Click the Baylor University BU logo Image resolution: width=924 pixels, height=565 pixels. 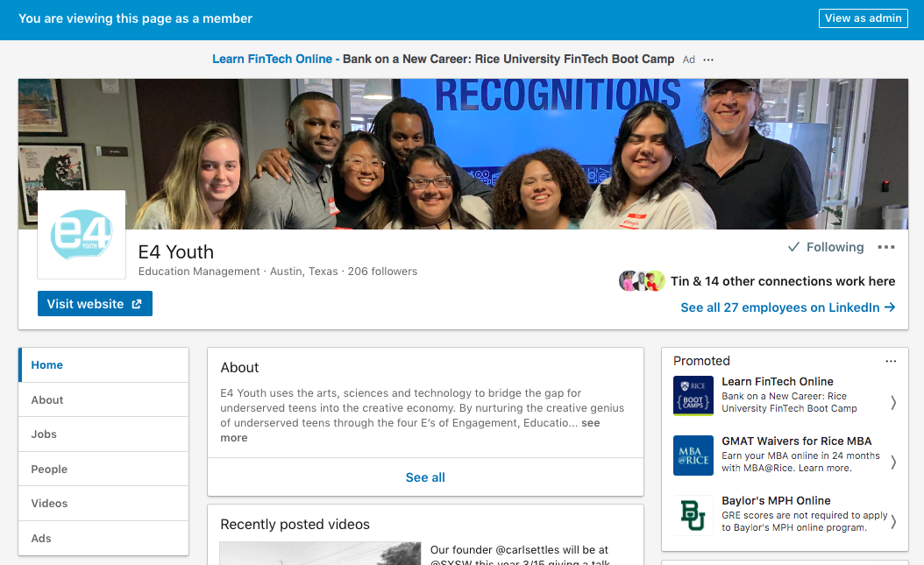693,515
